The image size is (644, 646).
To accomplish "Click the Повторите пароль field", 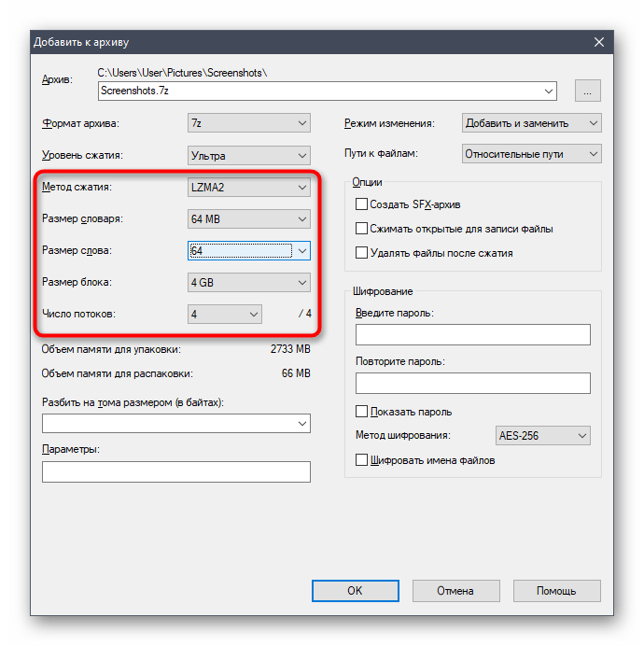I will (472, 383).
